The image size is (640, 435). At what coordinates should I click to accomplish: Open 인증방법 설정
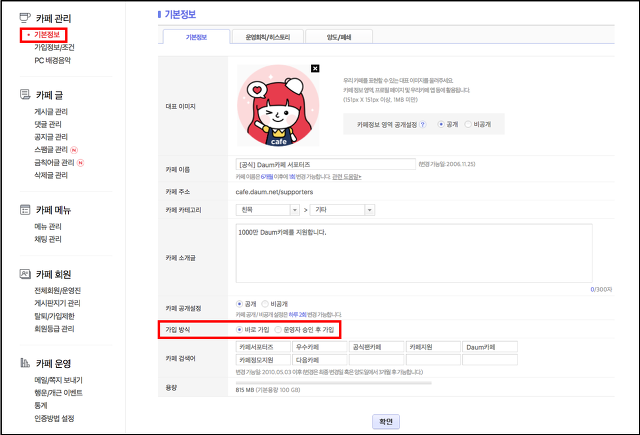tap(54, 419)
